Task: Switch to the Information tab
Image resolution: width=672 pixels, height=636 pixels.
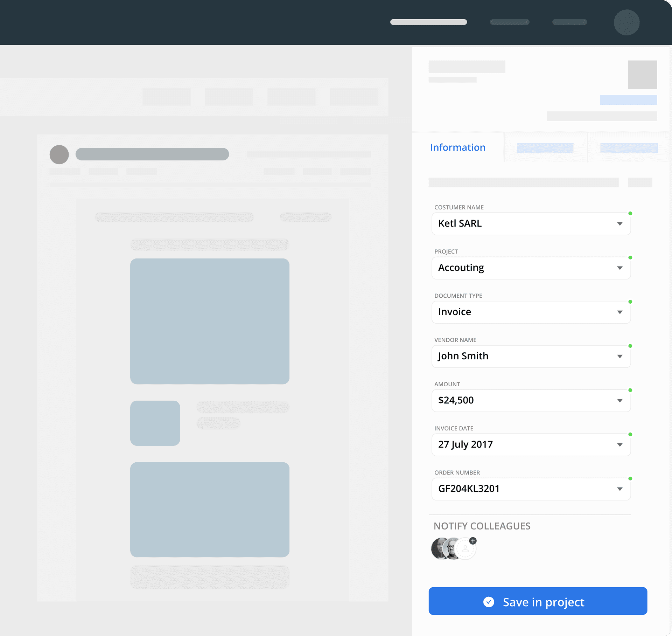Action: click(x=457, y=147)
